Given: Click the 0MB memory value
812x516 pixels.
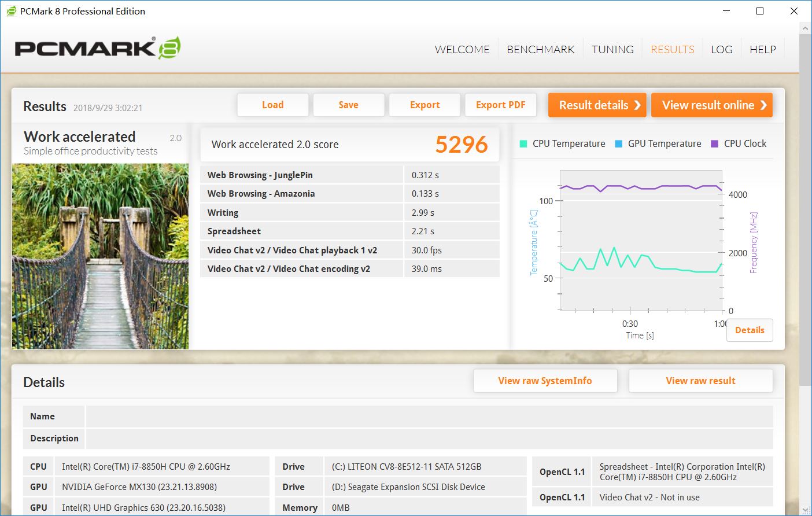Looking at the screenshot, I should pos(341,508).
